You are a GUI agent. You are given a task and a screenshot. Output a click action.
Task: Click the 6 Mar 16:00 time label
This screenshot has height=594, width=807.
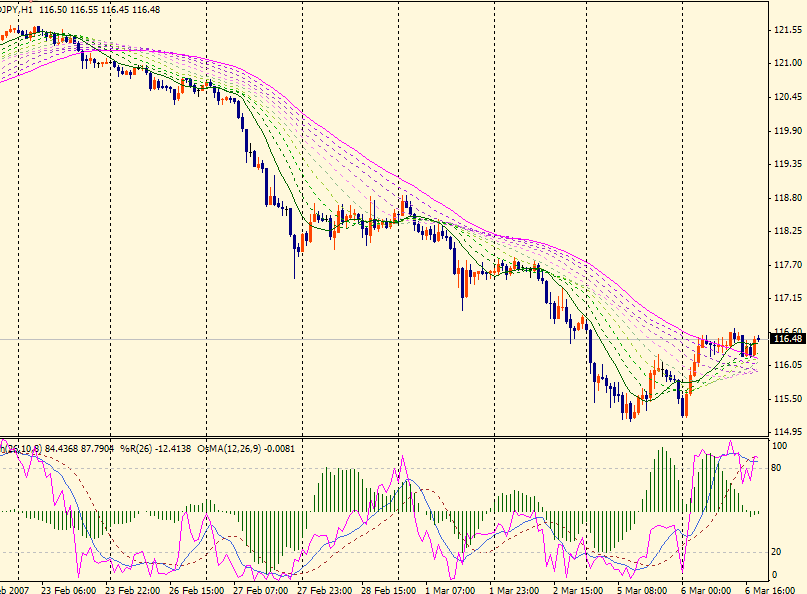coord(769,588)
